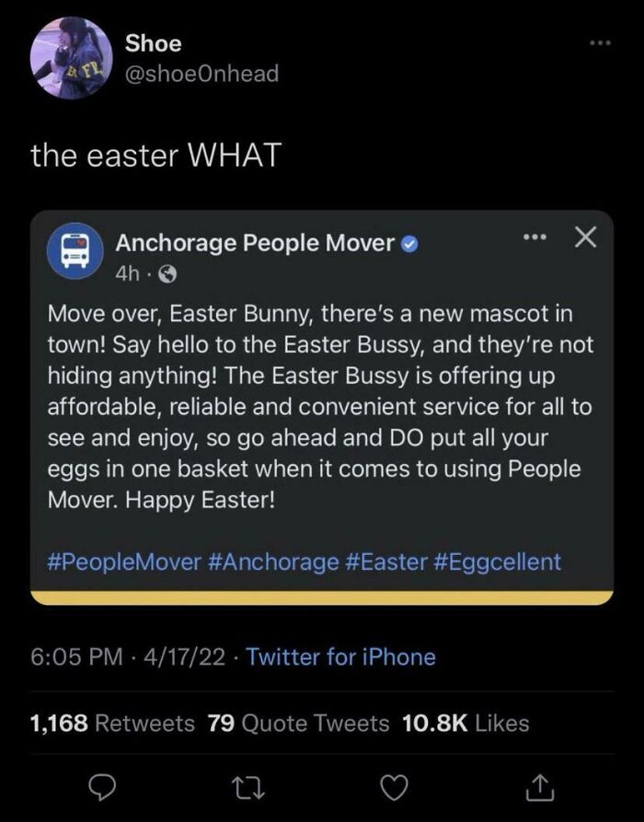
Task: Click the #PeopleMover hashtag
Action: (x=124, y=561)
